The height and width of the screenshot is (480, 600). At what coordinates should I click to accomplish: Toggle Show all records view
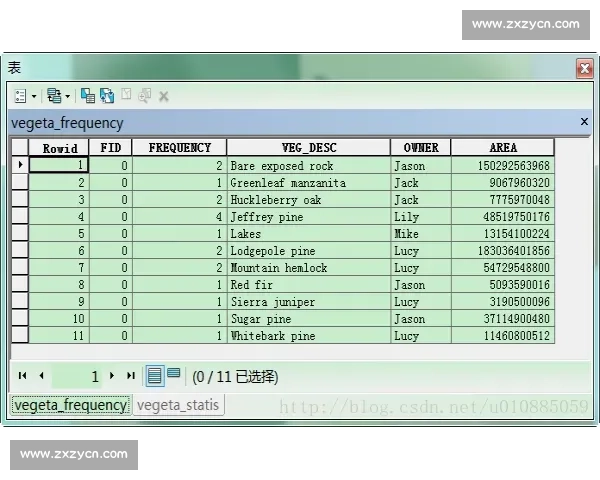click(x=155, y=376)
